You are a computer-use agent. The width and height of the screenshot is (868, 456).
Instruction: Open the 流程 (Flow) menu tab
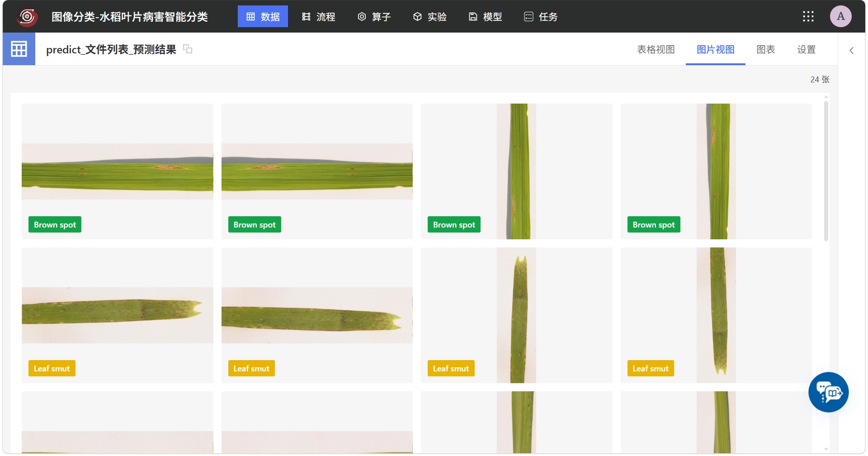coord(318,17)
